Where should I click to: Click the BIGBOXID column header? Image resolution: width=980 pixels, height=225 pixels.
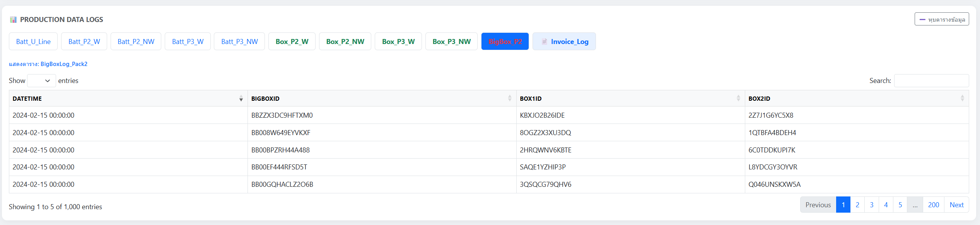(382, 98)
